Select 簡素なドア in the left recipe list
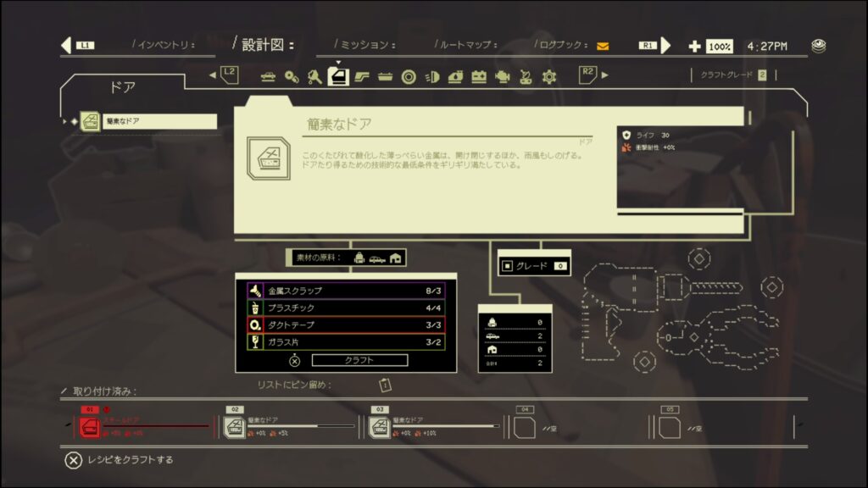 click(x=149, y=121)
